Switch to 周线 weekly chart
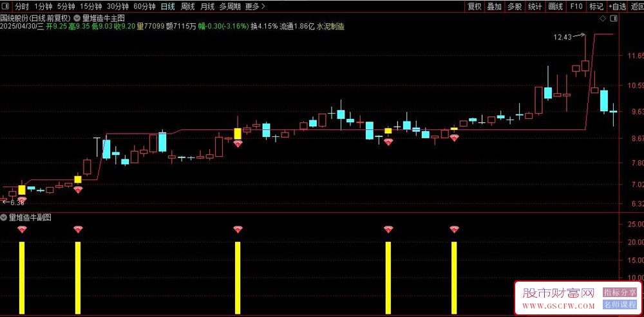Viewport: 644px width, 317px height. [x=187, y=6]
